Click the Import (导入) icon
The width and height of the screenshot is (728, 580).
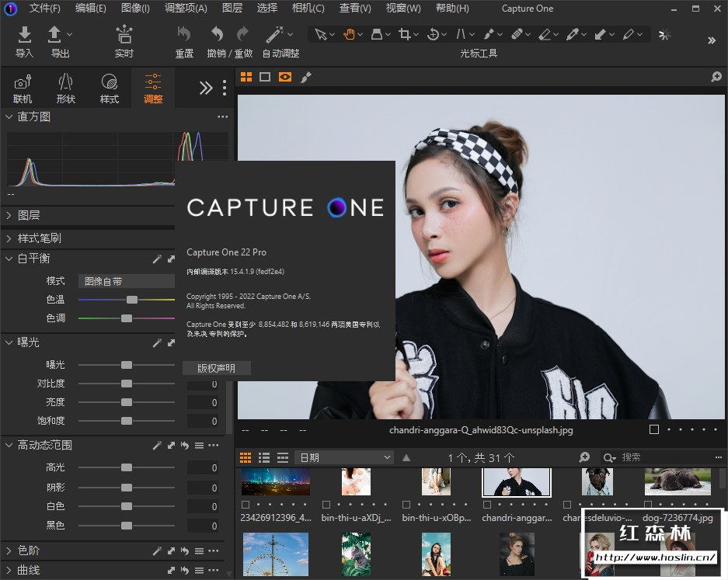tap(25, 34)
